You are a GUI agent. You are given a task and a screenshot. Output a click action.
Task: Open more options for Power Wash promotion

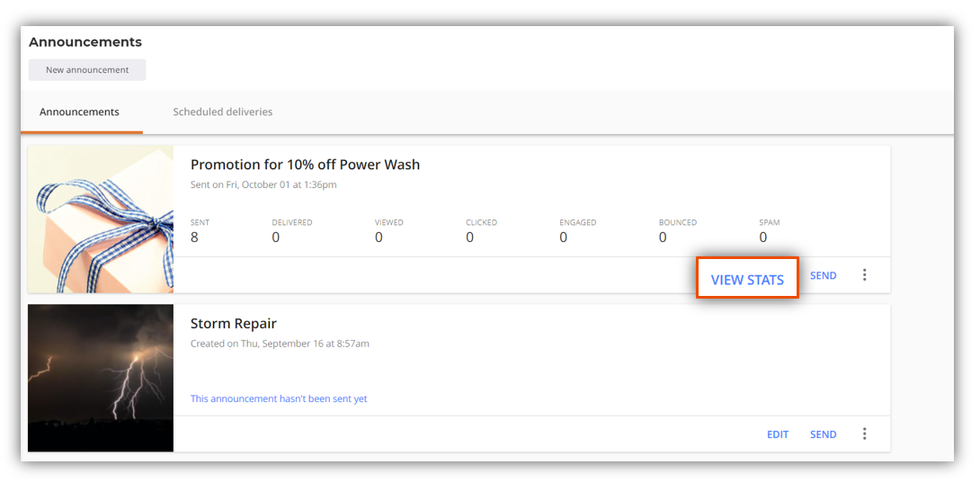tap(864, 275)
